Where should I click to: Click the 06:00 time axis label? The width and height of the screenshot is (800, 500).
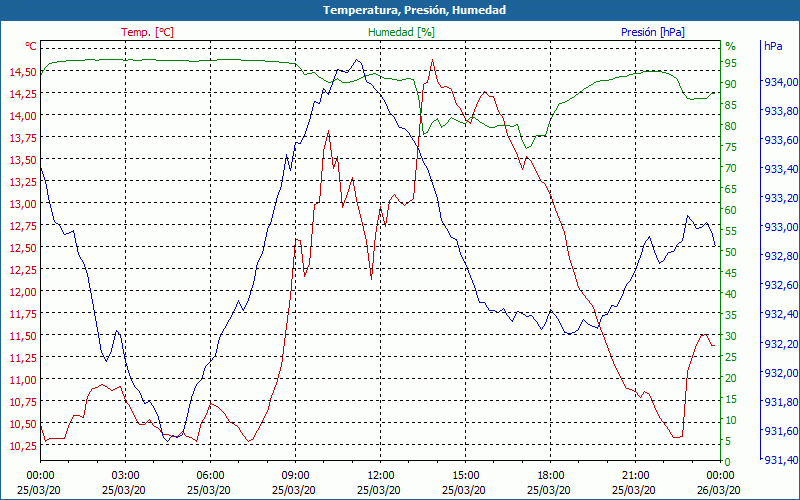tap(210, 476)
